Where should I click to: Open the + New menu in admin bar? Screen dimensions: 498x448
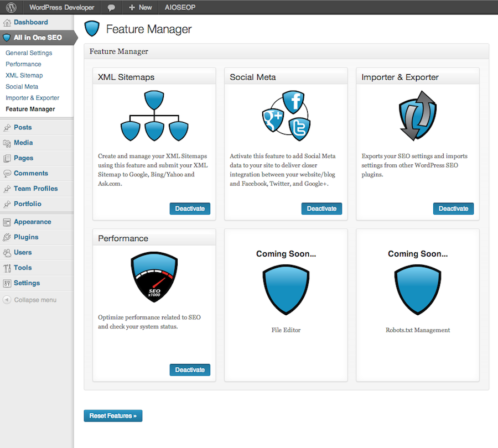140,8
